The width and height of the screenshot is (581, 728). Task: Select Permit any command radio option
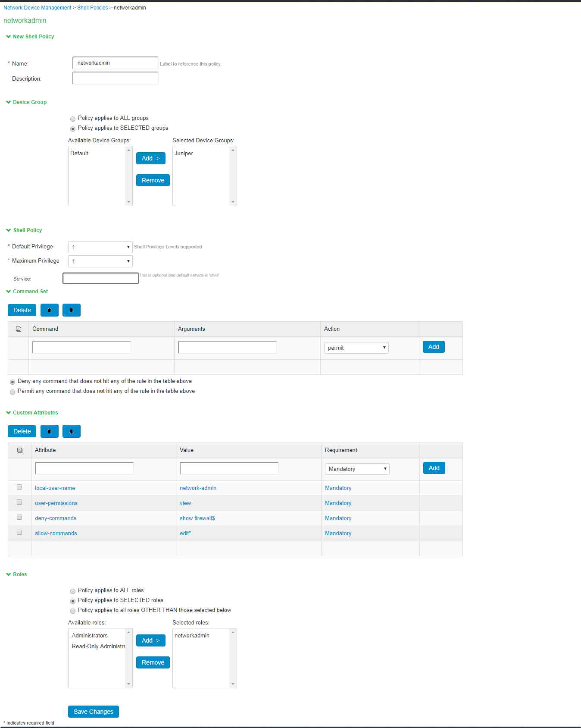pos(12,392)
